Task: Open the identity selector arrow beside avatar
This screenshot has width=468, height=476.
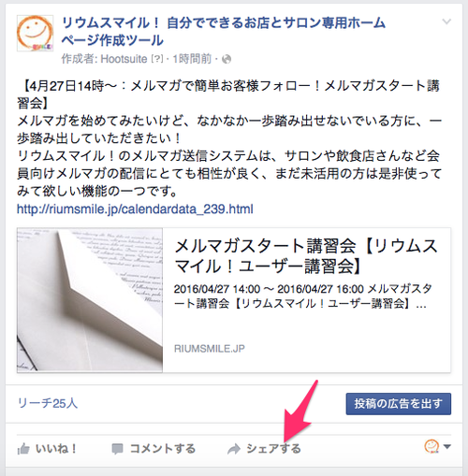Action: (447, 447)
